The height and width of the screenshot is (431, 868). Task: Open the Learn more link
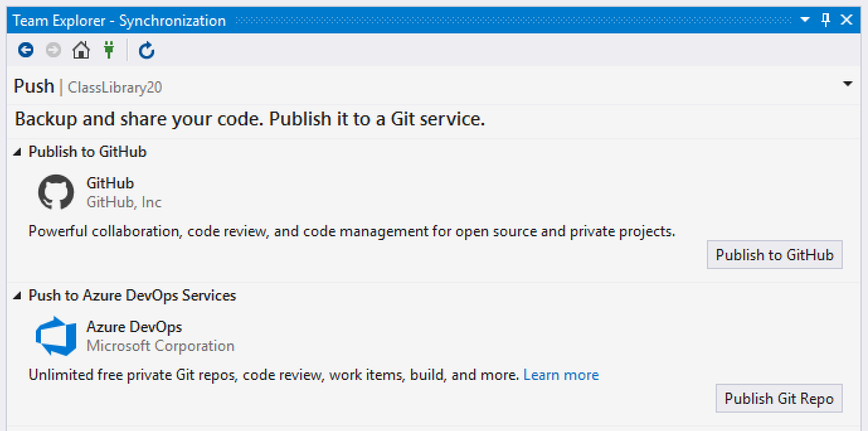coord(561,375)
